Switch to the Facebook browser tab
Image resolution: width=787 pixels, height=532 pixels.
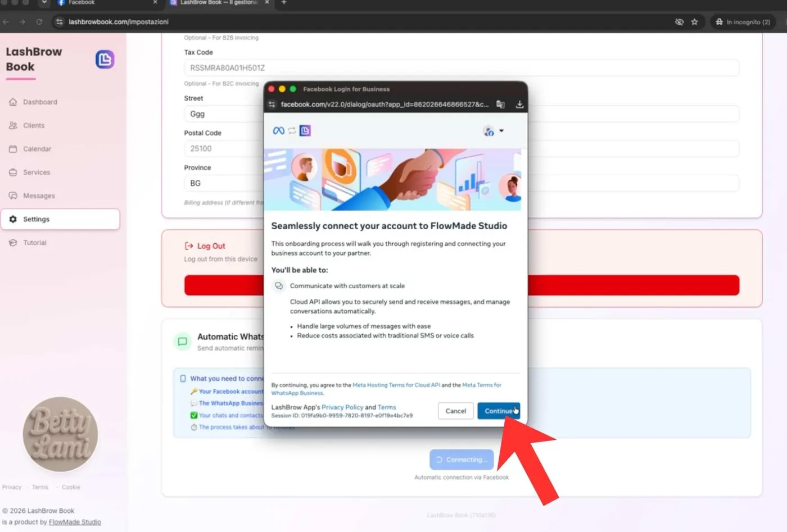tap(107, 3)
